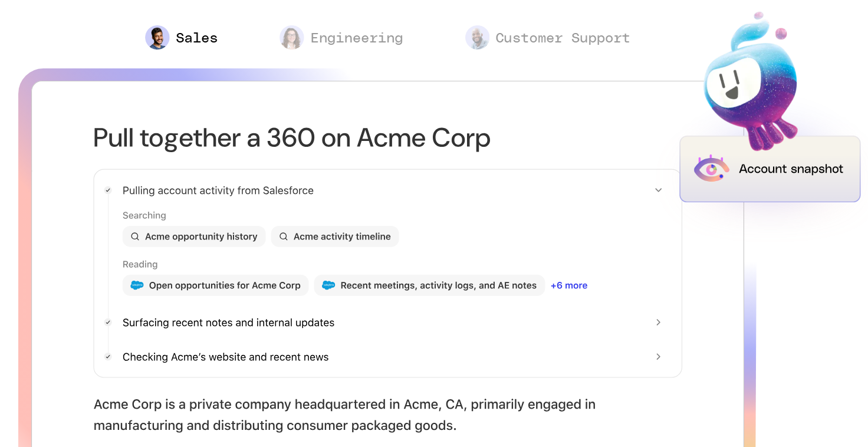Image resolution: width=868 pixels, height=447 pixels.
Task: Click the Account snapshot eye icon
Action: (x=711, y=169)
